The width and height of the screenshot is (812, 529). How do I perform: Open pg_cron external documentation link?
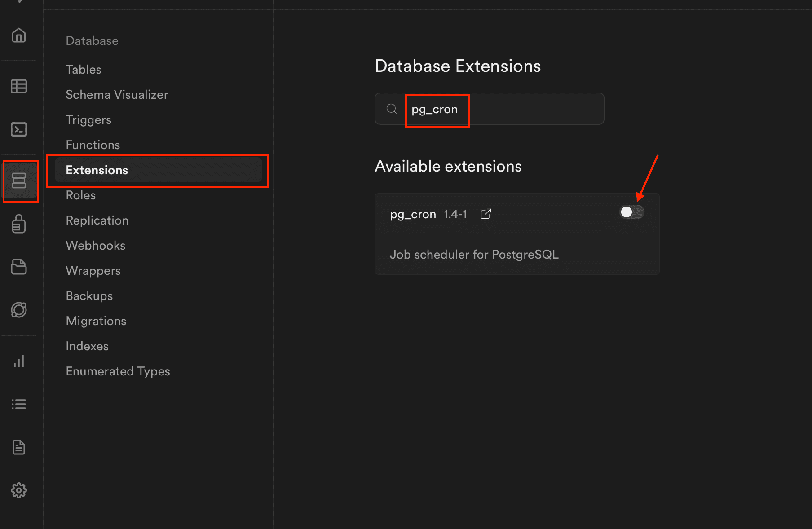485,214
